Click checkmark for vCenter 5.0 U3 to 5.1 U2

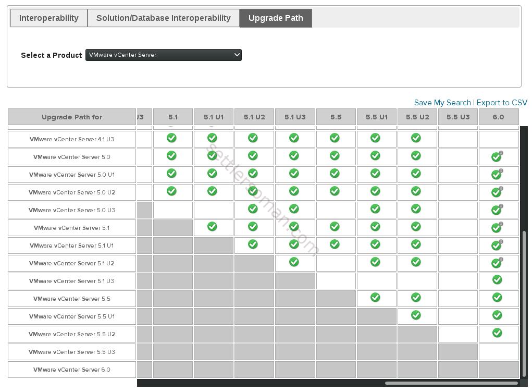tap(253, 209)
